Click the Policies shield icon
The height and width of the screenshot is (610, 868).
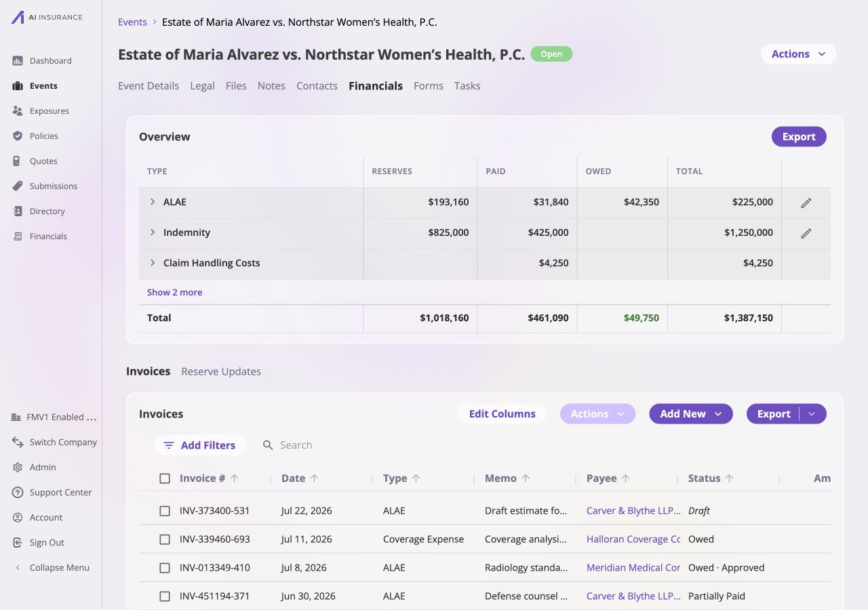[x=18, y=136]
